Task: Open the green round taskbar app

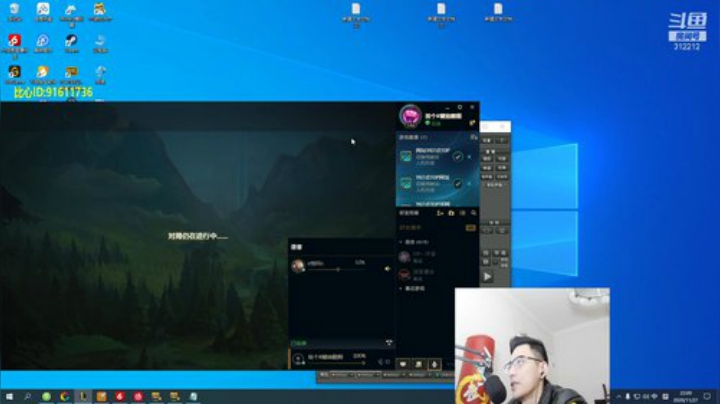Action: click(x=46, y=396)
